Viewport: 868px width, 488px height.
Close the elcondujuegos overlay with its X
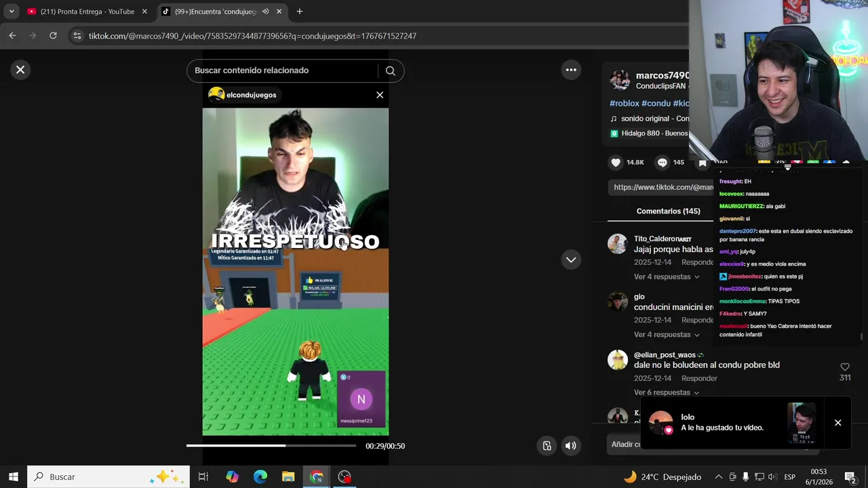pyautogui.click(x=380, y=95)
